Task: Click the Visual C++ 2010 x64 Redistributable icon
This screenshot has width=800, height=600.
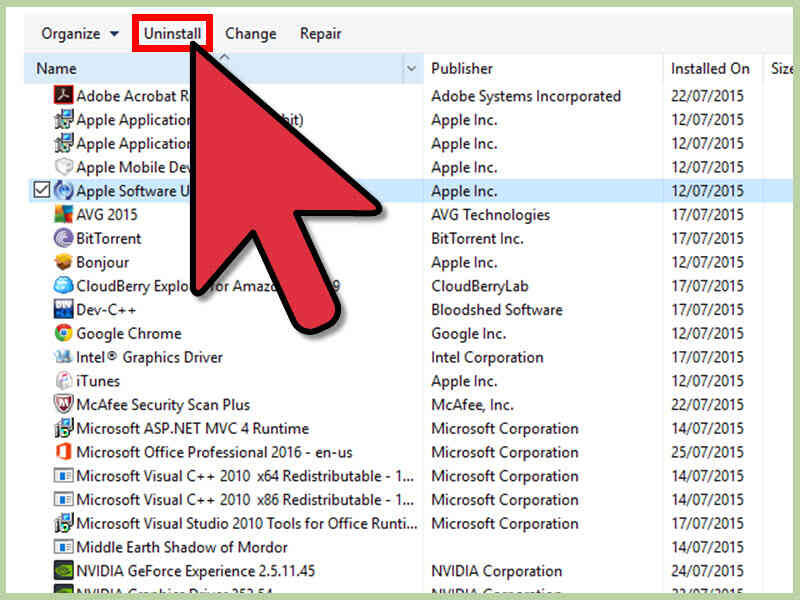Action: [x=63, y=476]
